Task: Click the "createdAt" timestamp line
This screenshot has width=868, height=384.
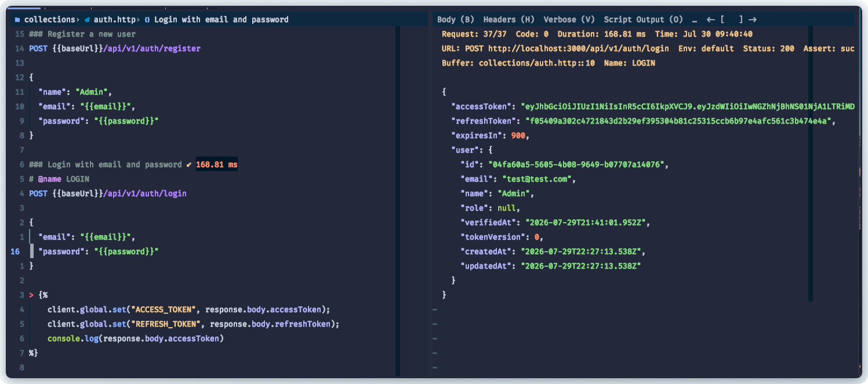Action: tap(553, 252)
